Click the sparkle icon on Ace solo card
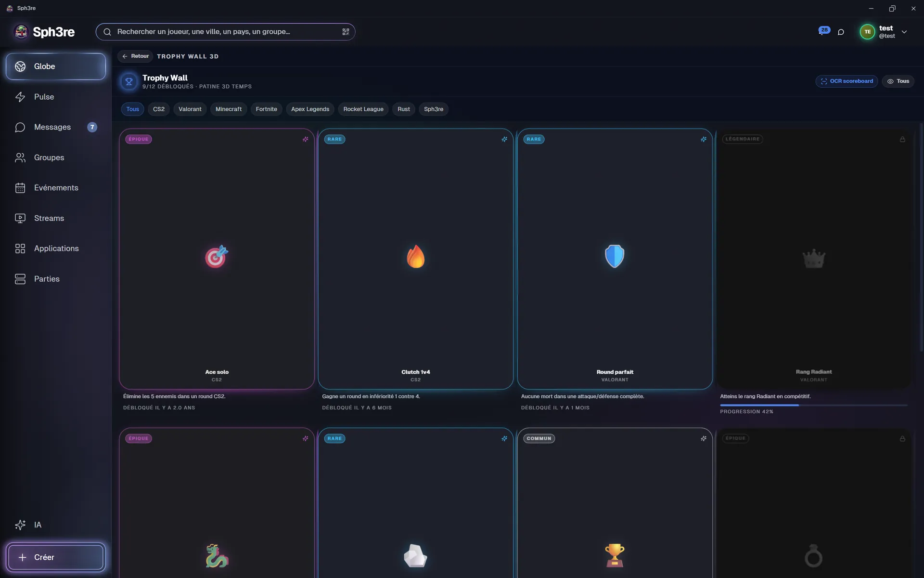 [x=305, y=139]
